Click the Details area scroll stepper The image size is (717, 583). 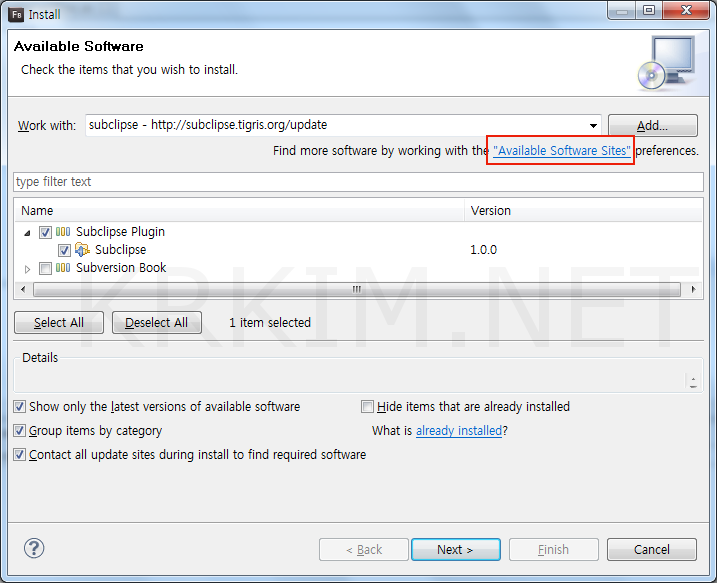click(x=693, y=382)
